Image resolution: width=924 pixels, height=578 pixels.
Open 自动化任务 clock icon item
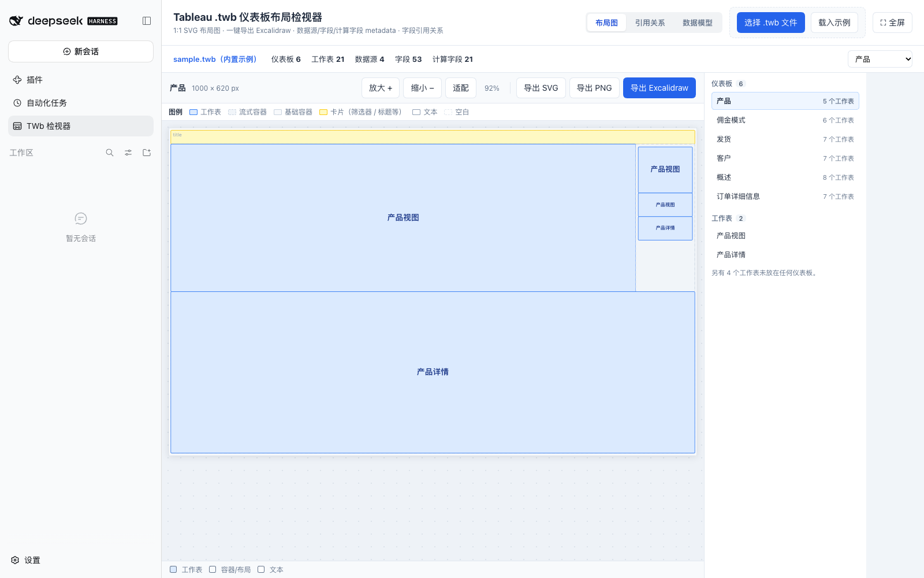[x=81, y=103]
